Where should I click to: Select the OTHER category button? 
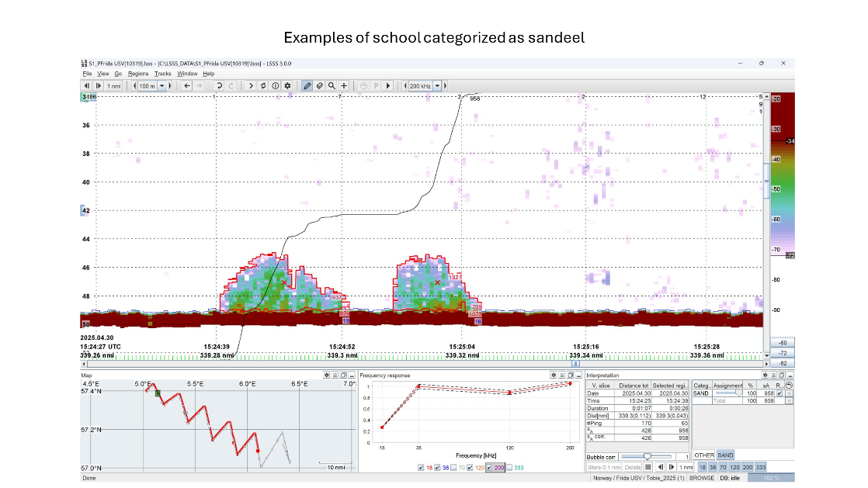pos(703,455)
